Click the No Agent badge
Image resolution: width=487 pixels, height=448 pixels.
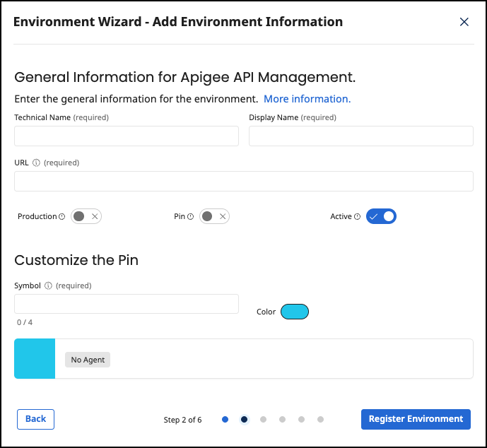pos(88,360)
